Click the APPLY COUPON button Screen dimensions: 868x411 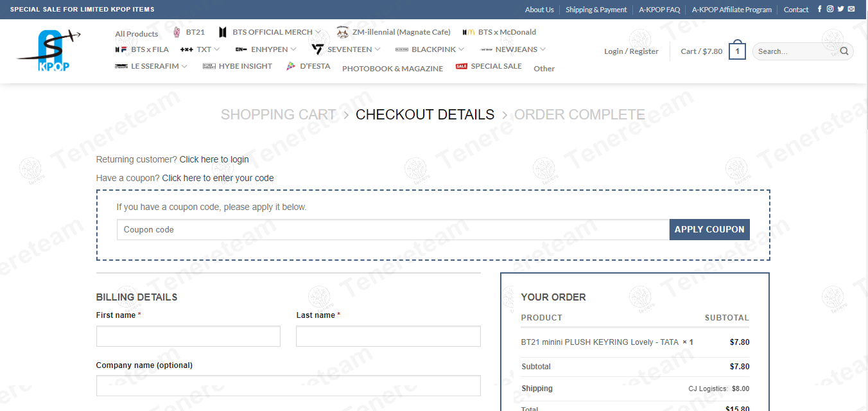pos(709,229)
